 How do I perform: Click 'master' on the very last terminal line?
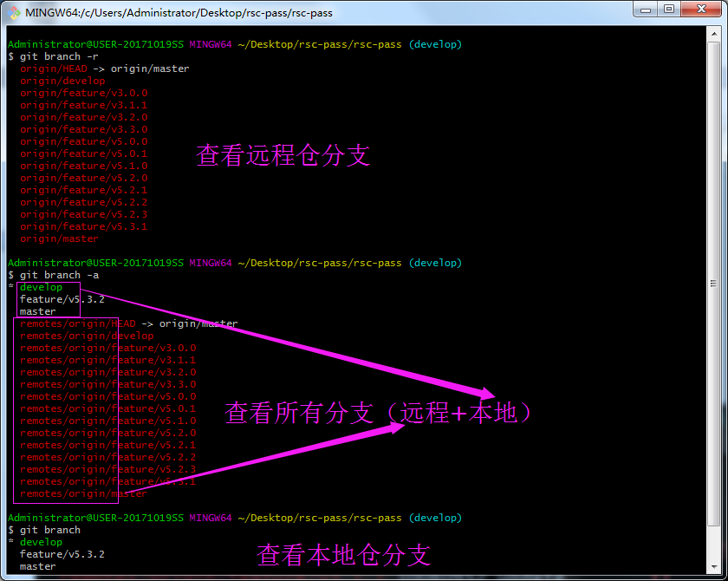point(37,566)
